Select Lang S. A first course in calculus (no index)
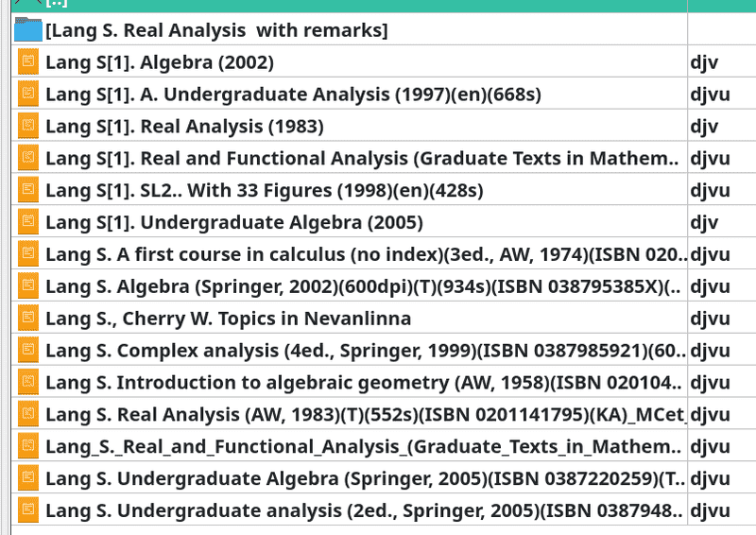This screenshot has height=535, width=756. [x=366, y=254]
